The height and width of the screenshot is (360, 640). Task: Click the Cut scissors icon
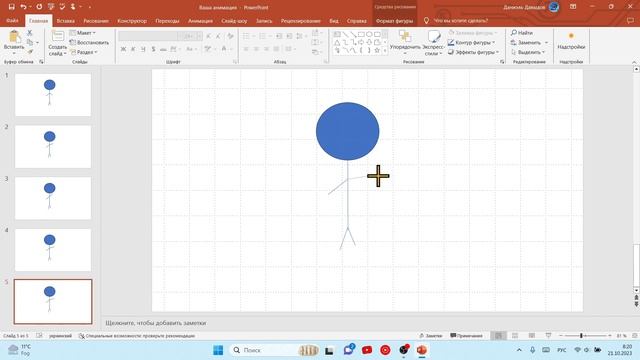[x=29, y=33]
